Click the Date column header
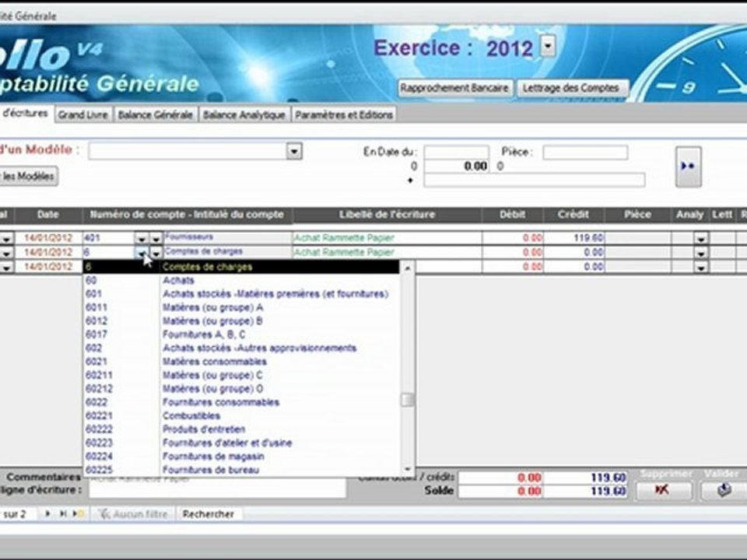Screen dimensions: 747x560 tap(48, 215)
